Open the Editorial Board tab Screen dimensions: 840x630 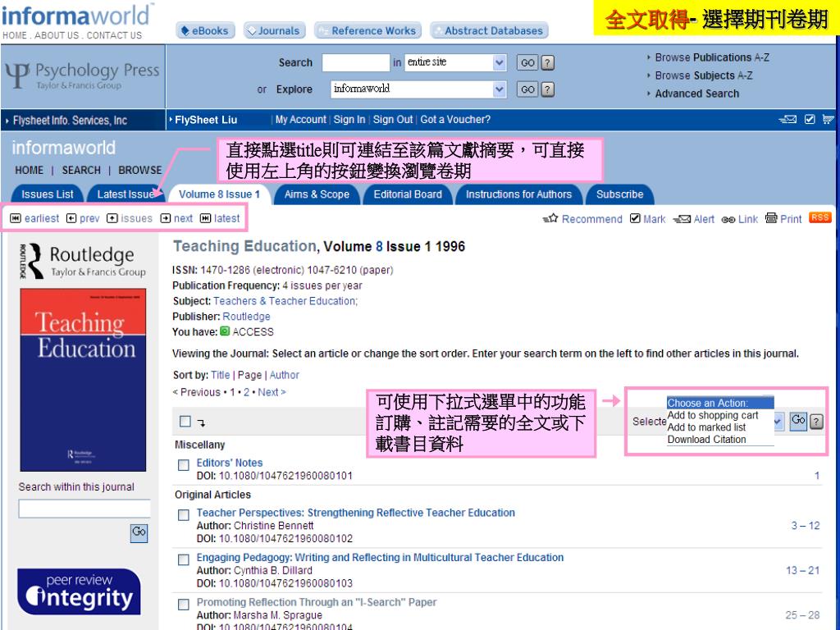coord(408,194)
